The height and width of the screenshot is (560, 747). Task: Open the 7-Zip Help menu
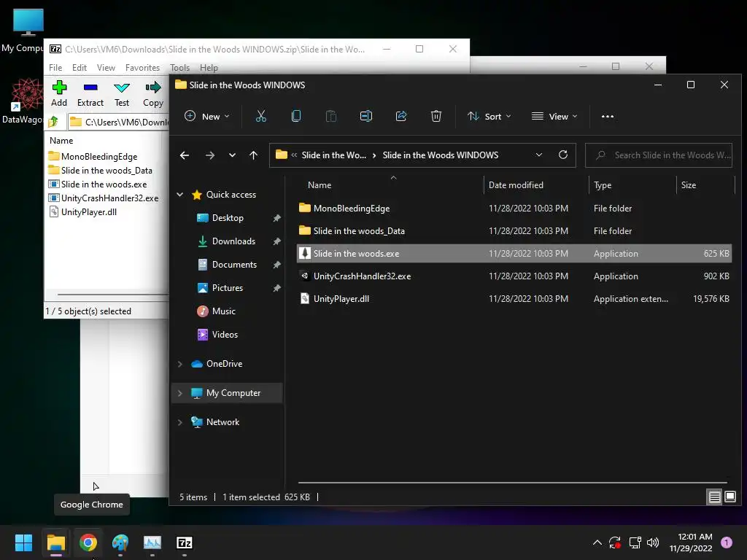pos(209,68)
